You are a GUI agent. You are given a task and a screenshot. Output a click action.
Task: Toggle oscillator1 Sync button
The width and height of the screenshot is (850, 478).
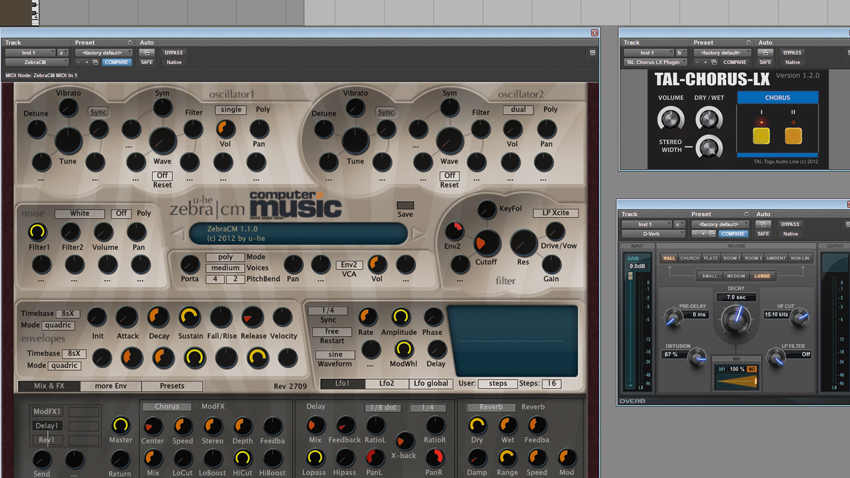pyautogui.click(x=98, y=112)
